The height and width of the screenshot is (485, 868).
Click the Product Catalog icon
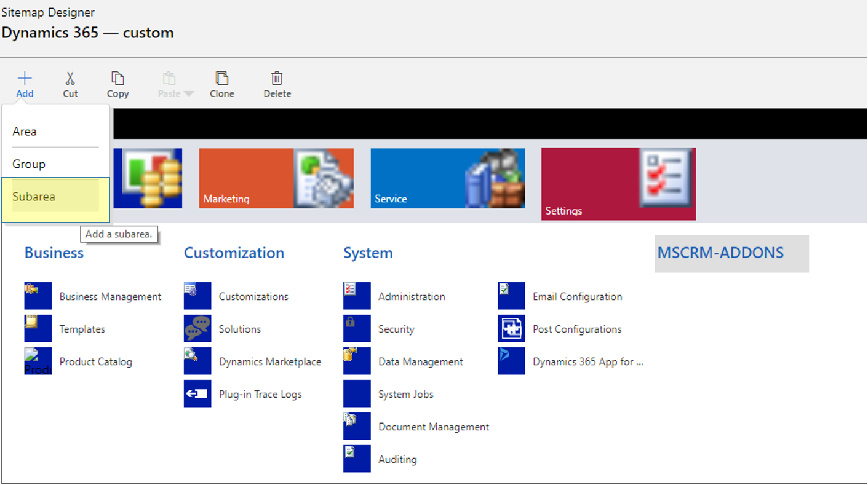tap(38, 361)
